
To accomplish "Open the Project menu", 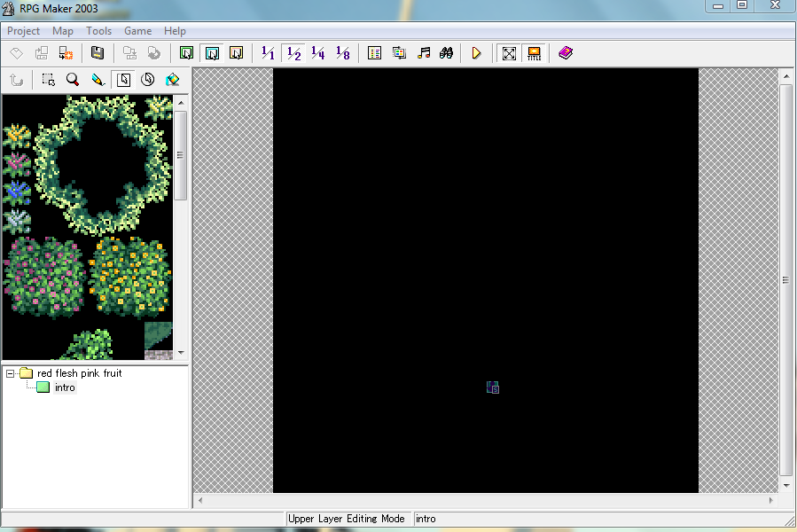I will coord(23,31).
